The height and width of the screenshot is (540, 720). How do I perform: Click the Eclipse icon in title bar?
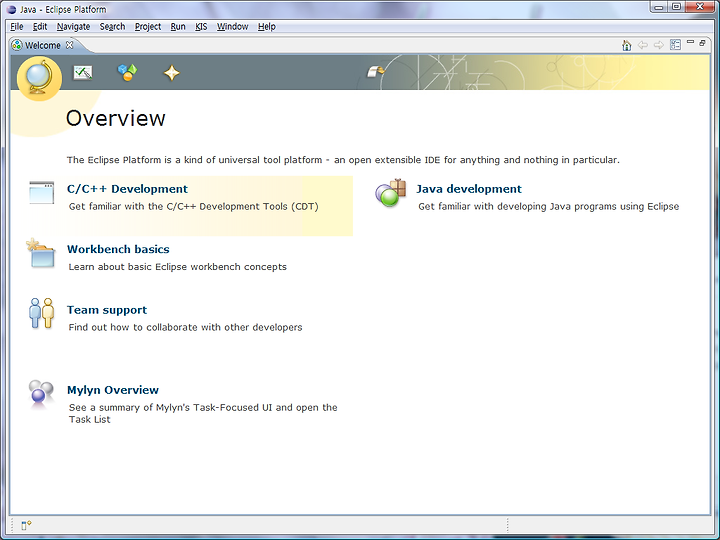[x=12, y=9]
